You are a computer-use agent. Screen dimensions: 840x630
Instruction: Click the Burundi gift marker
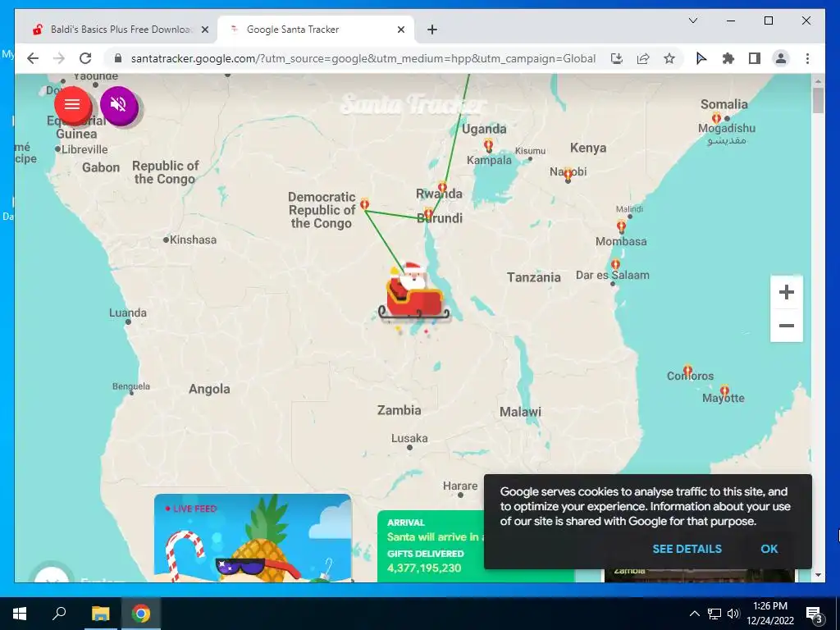pyautogui.click(x=428, y=214)
